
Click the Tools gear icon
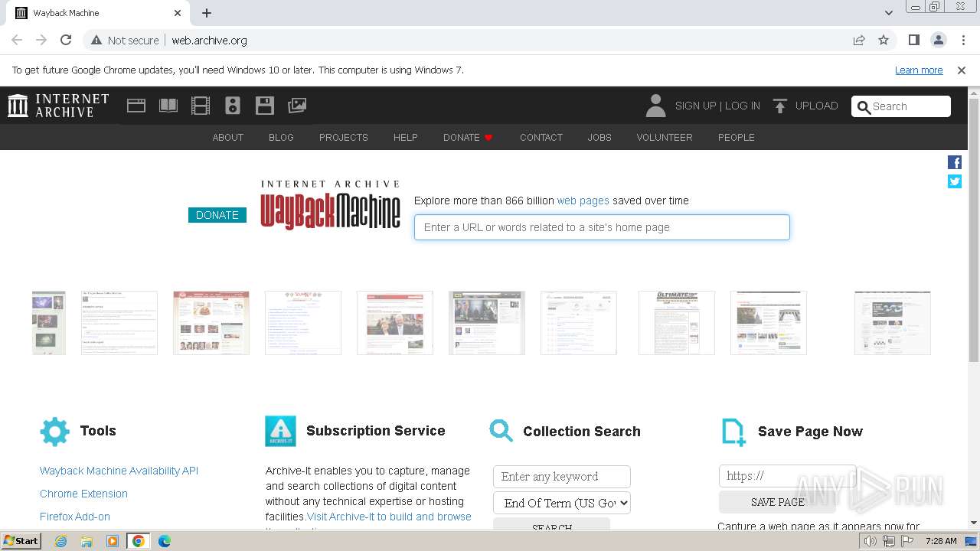tap(54, 432)
